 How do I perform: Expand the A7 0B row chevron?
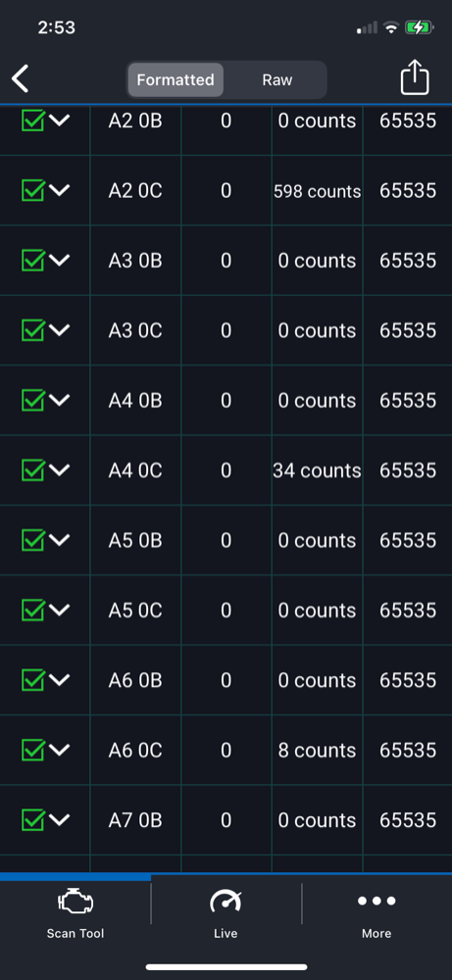pyautogui.click(x=60, y=820)
